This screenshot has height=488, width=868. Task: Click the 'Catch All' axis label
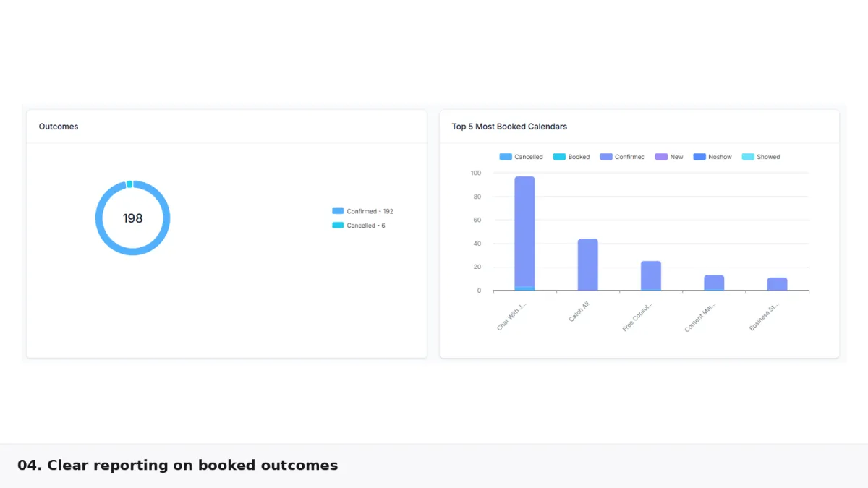tap(579, 312)
